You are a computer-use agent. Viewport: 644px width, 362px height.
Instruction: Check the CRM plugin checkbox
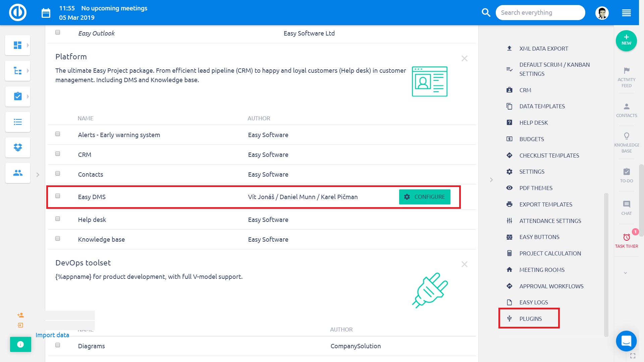(57, 154)
